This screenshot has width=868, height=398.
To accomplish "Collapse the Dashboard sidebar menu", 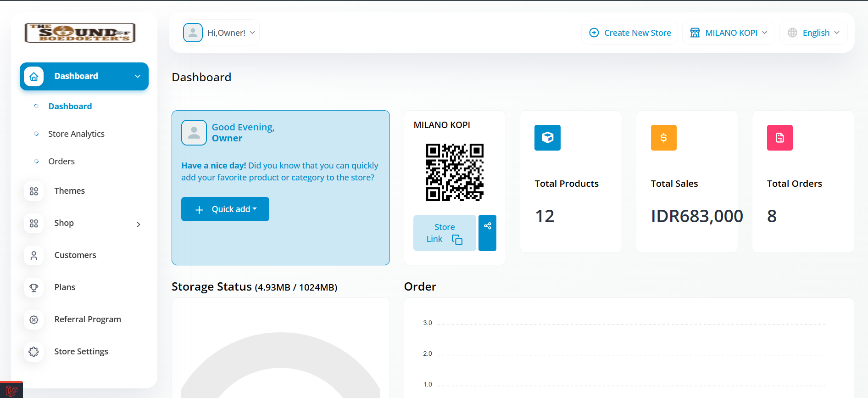I will coord(138,76).
